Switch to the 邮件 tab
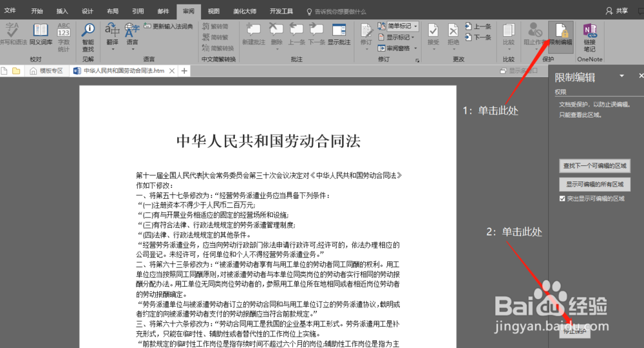This screenshot has height=348, width=644. (163, 11)
